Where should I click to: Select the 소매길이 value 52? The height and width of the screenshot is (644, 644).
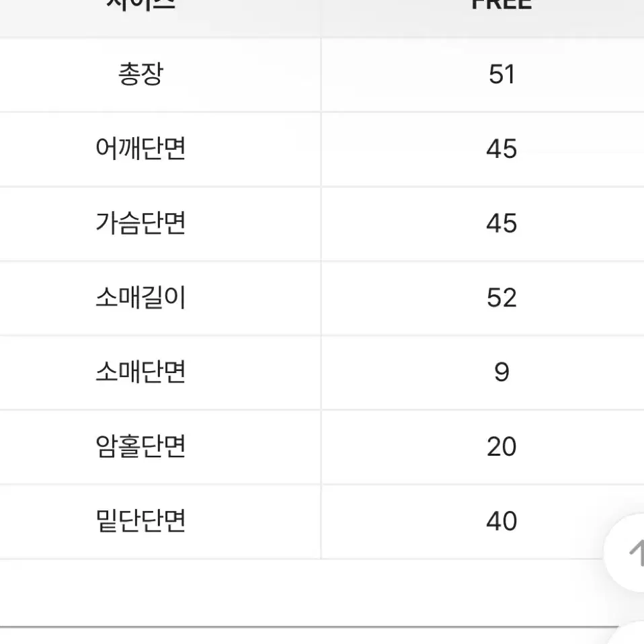501,298
